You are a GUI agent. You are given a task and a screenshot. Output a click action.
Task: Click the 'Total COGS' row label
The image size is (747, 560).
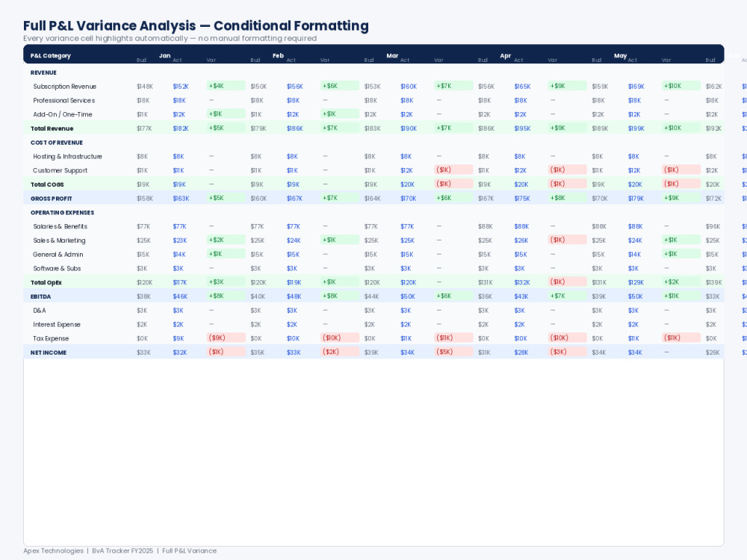coord(47,184)
